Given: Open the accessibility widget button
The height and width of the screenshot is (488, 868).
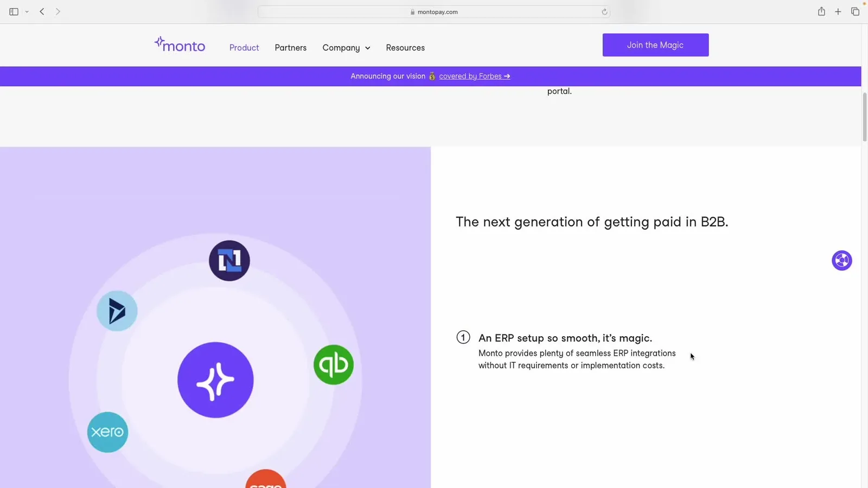Looking at the screenshot, I should coord(842,261).
